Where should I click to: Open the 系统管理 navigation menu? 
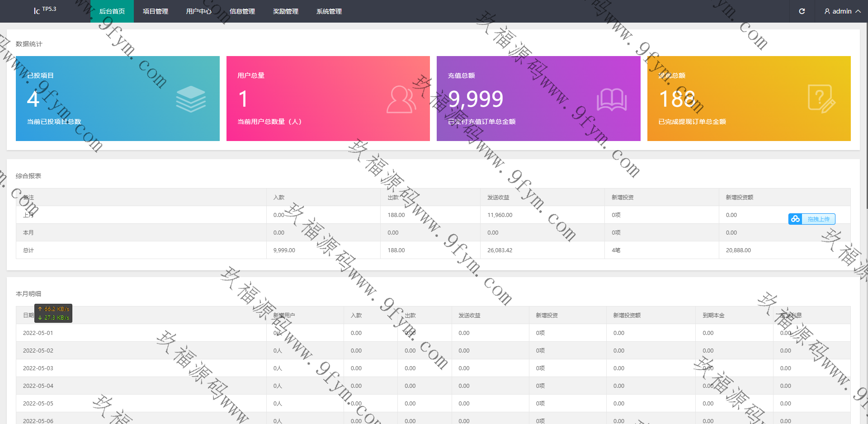click(329, 11)
